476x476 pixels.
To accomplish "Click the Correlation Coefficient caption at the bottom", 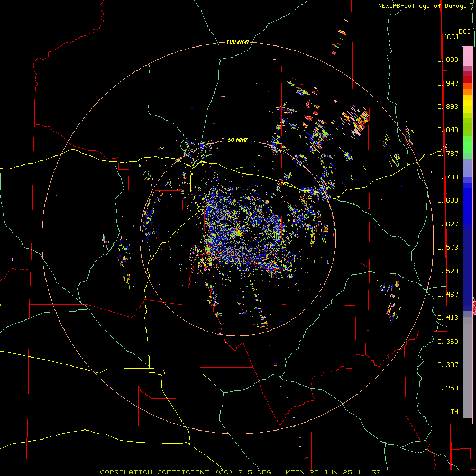I will pos(240,472).
